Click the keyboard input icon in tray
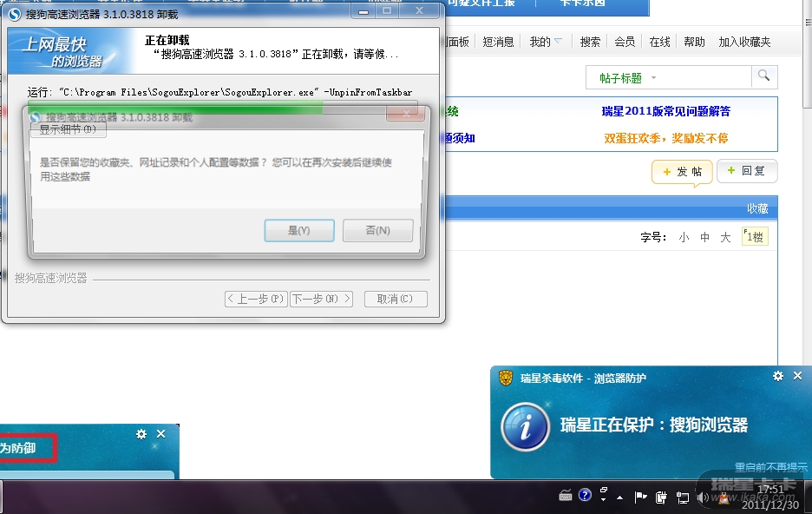This screenshot has width=812, height=514. coord(566,497)
